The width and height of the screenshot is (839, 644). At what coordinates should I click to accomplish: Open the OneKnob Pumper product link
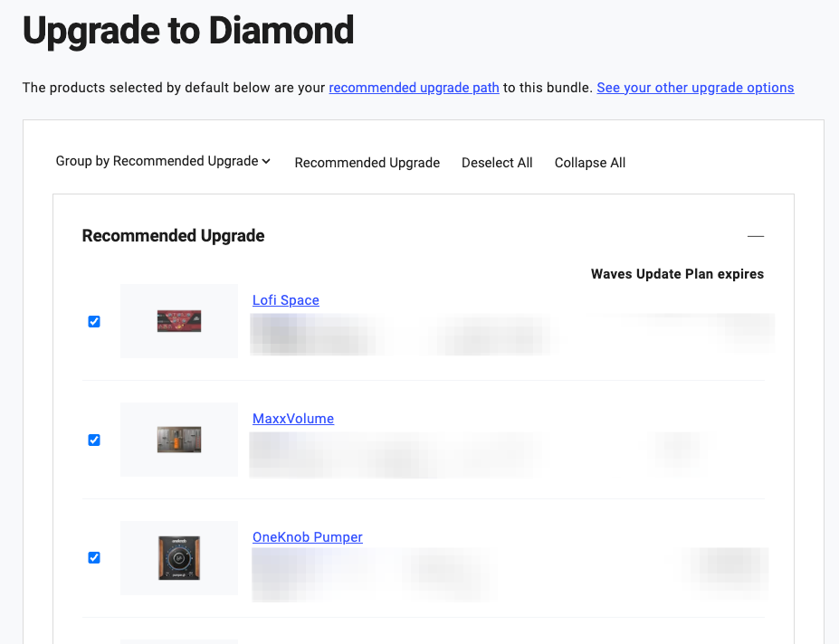[307, 537]
